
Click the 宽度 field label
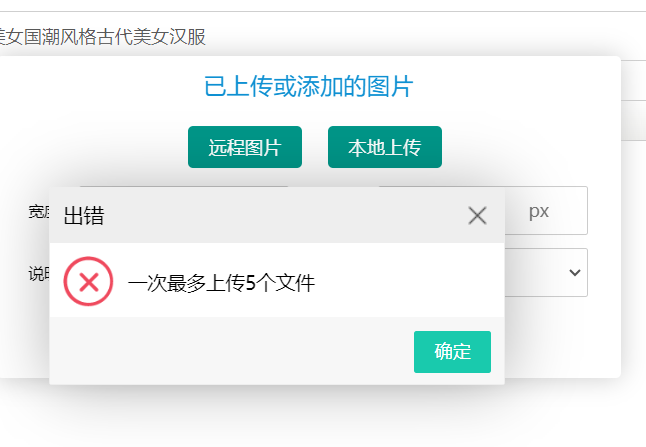[x=38, y=211]
